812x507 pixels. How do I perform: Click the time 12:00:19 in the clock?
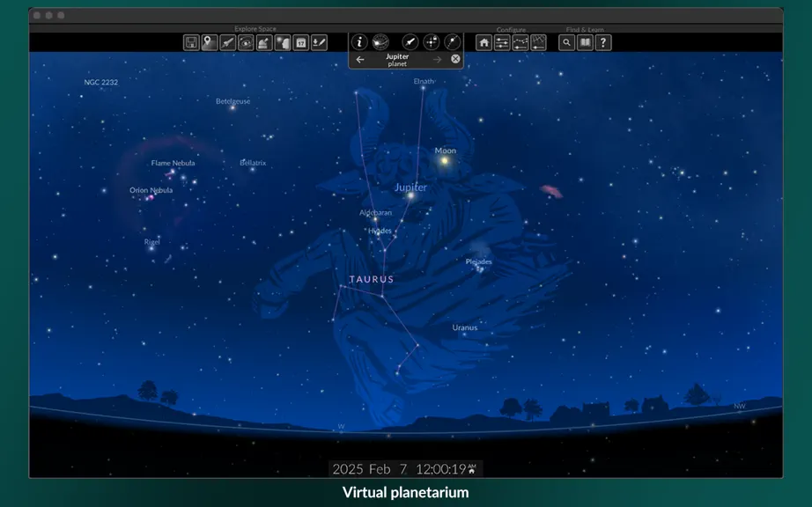pos(440,469)
